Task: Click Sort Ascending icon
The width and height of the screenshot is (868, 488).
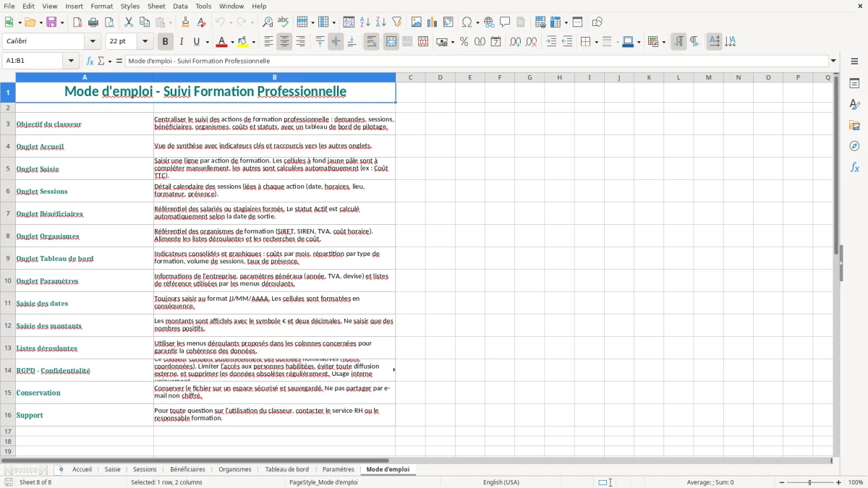Action: [x=365, y=22]
